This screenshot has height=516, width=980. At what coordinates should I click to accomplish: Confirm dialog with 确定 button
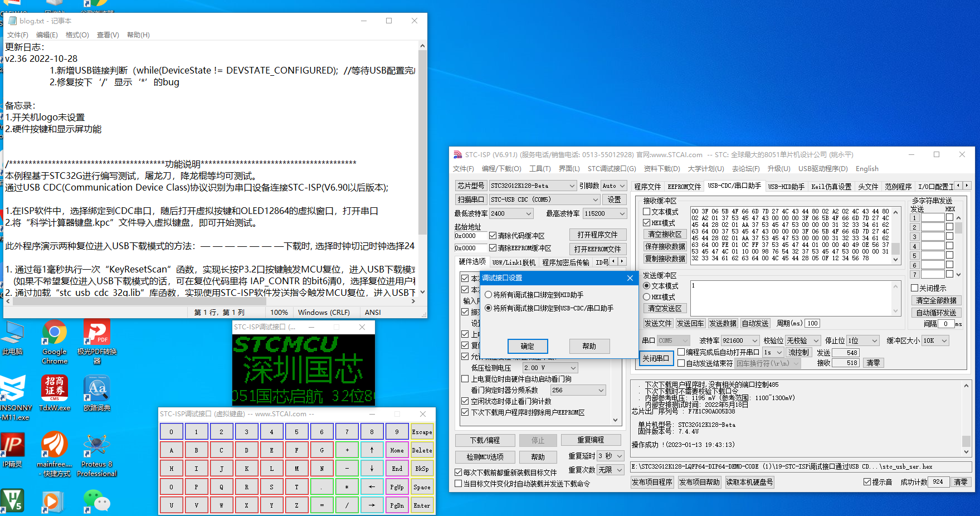528,346
